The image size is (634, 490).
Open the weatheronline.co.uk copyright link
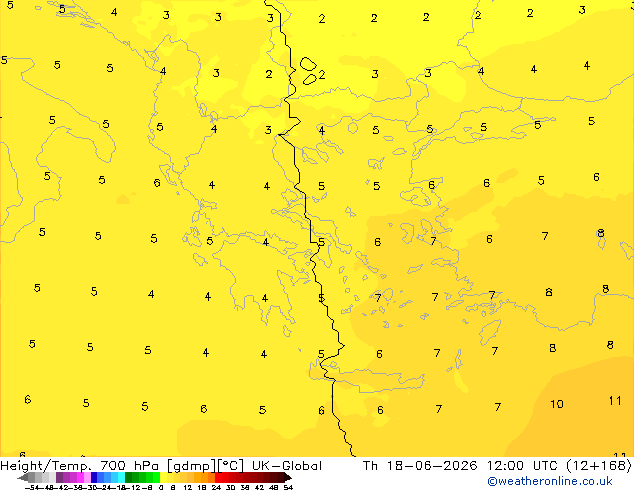[x=549, y=481]
